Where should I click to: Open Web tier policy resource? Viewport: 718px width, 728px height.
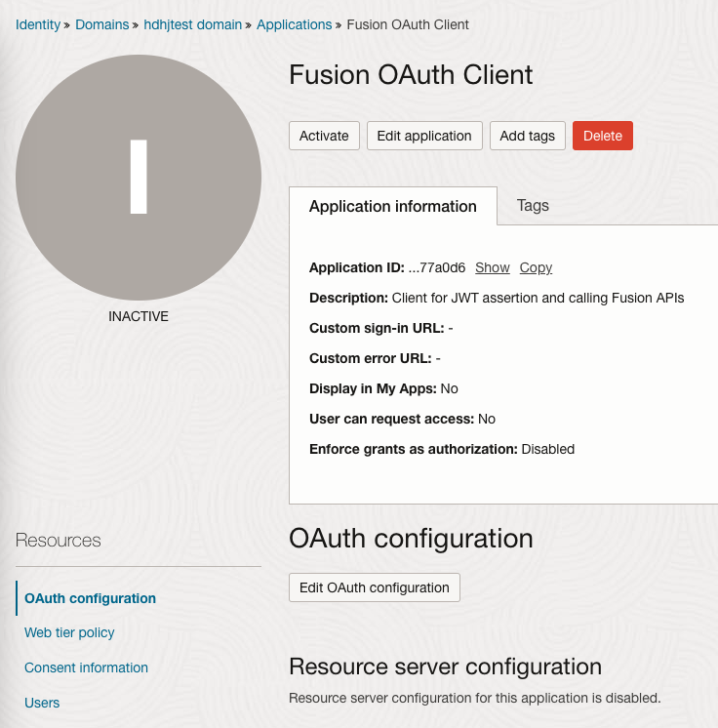[69, 632]
